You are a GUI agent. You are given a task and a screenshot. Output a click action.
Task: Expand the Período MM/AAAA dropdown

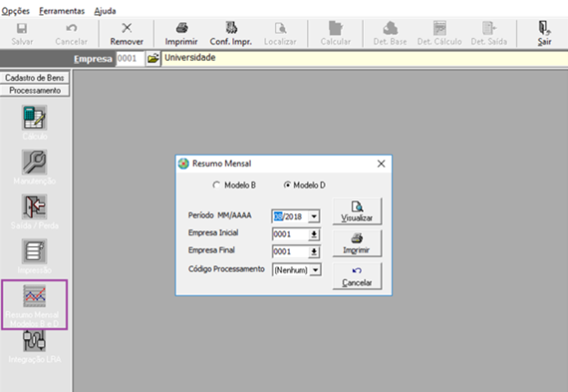[314, 217]
